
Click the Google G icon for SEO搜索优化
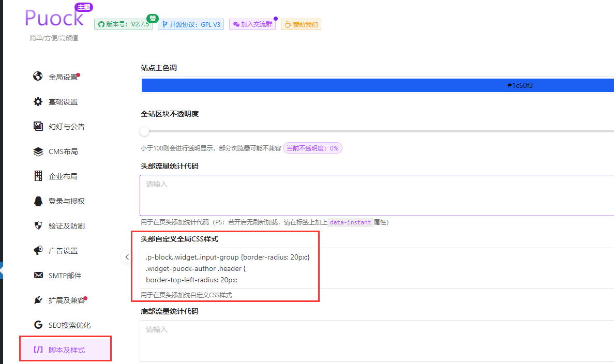pos(38,325)
